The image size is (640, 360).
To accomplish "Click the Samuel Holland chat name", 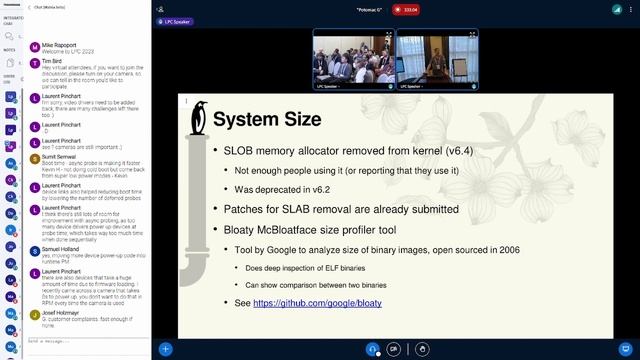I will (x=60, y=249).
